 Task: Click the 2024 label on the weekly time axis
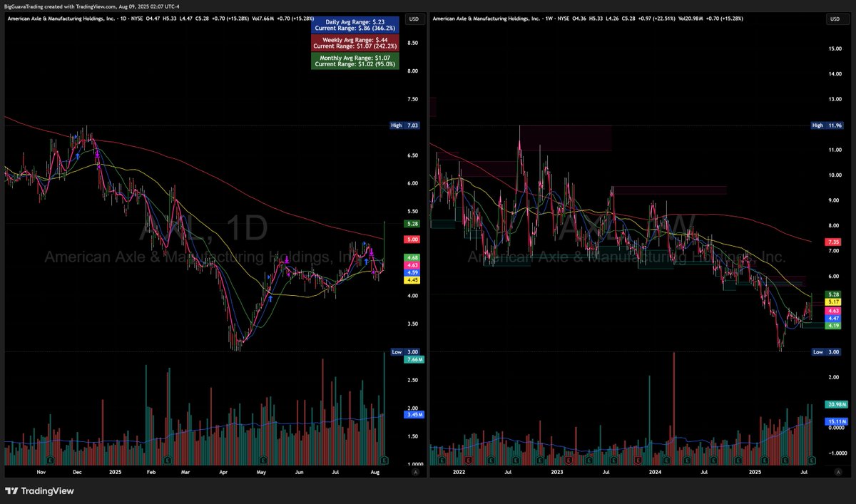click(655, 472)
